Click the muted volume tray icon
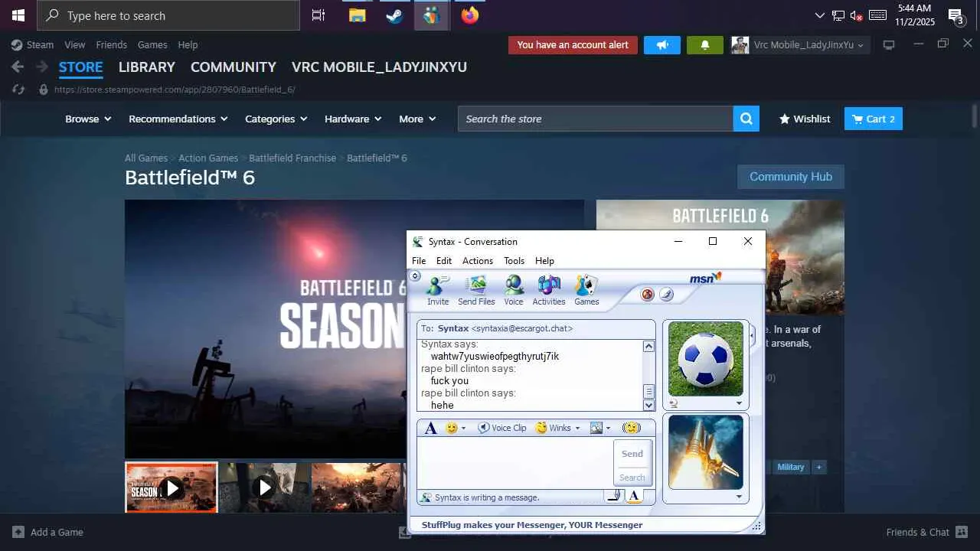The image size is (980, 551). [857, 15]
